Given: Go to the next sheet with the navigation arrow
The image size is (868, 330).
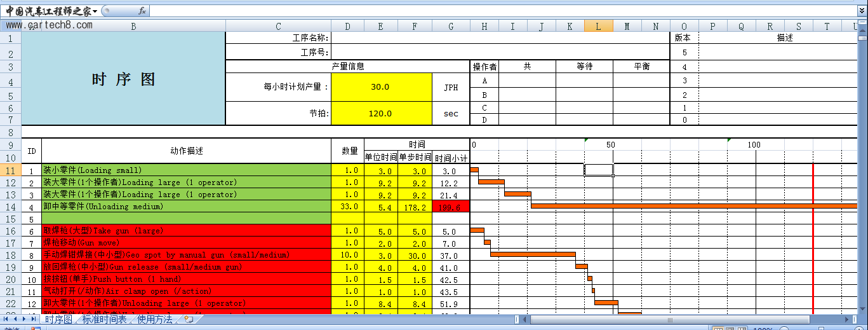Looking at the screenshot, I should click(25, 319).
